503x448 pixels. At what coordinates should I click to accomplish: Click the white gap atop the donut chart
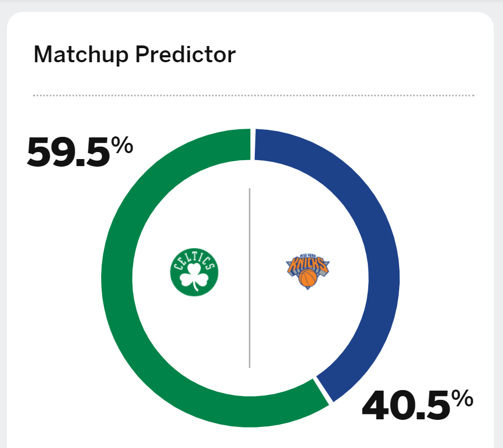click(253, 144)
